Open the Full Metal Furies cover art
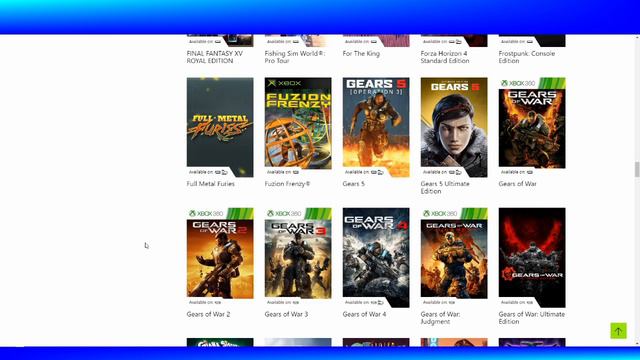The width and height of the screenshot is (640, 360). click(x=220, y=127)
